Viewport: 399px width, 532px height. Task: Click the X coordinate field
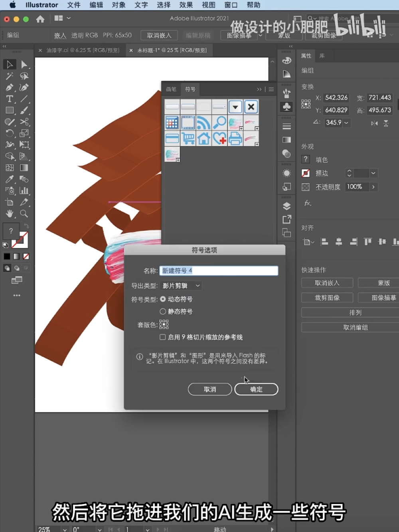point(336,97)
